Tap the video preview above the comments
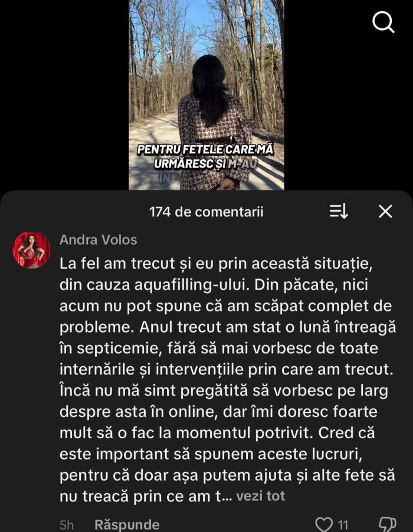Screen dimensions: 413x532 [x=206, y=95]
